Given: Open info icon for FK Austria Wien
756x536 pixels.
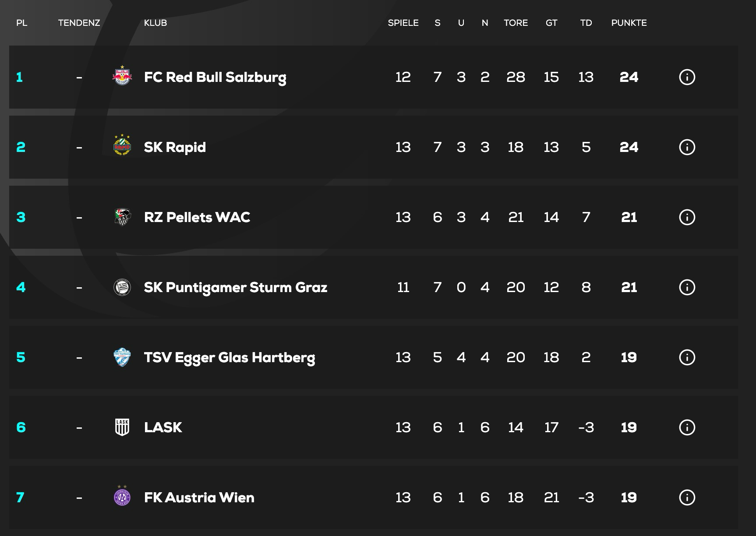Looking at the screenshot, I should (x=687, y=497).
